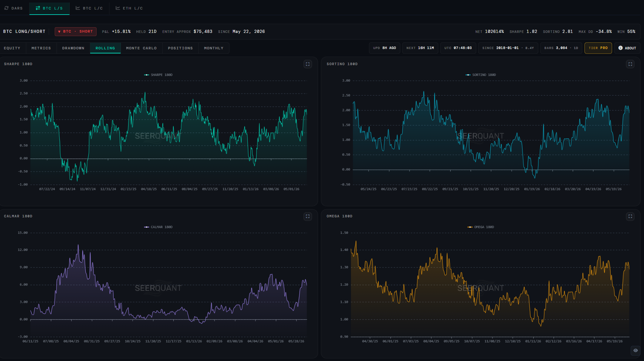Image resolution: width=644 pixels, height=361 pixels.
Task: Show the Monthly tab
Action: (x=214, y=48)
